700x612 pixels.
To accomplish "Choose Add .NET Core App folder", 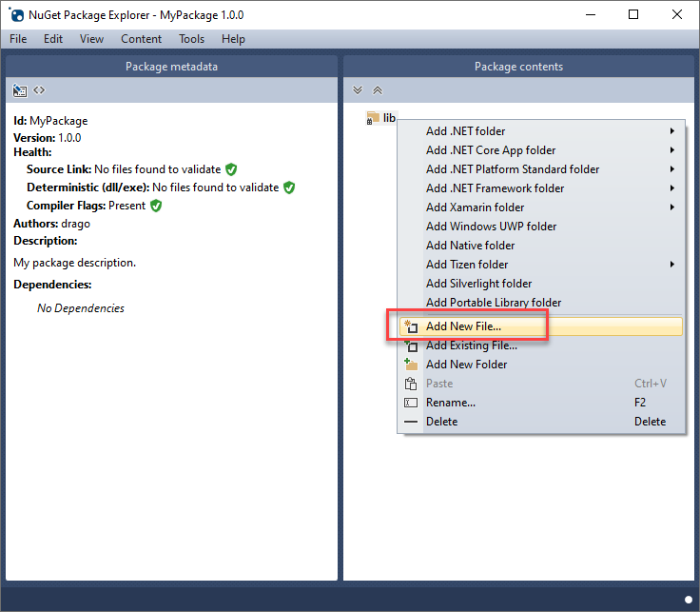I will [x=541, y=150].
